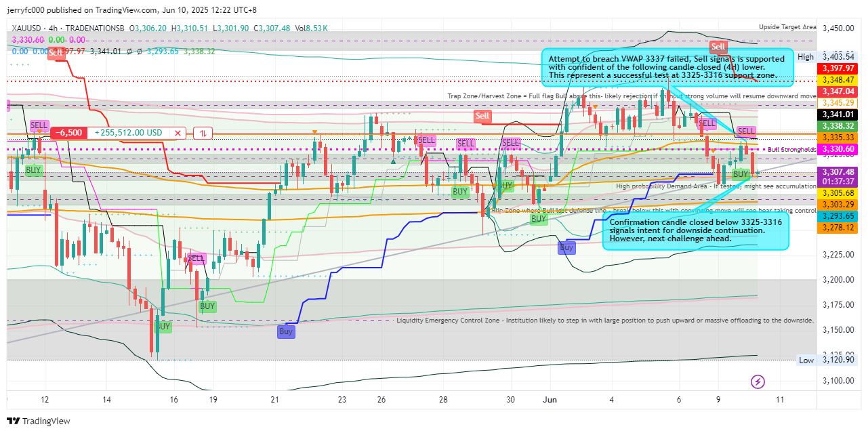Click the +255,512.00 USD profit label

click(x=129, y=133)
